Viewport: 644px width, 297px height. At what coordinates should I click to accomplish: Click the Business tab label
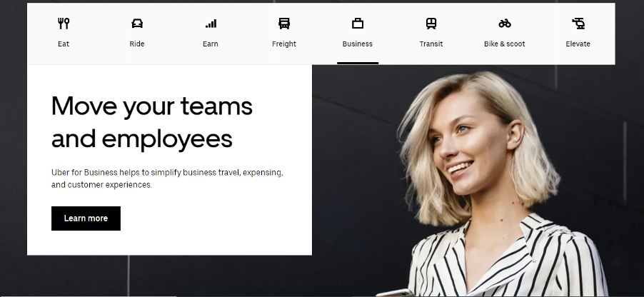pos(358,44)
